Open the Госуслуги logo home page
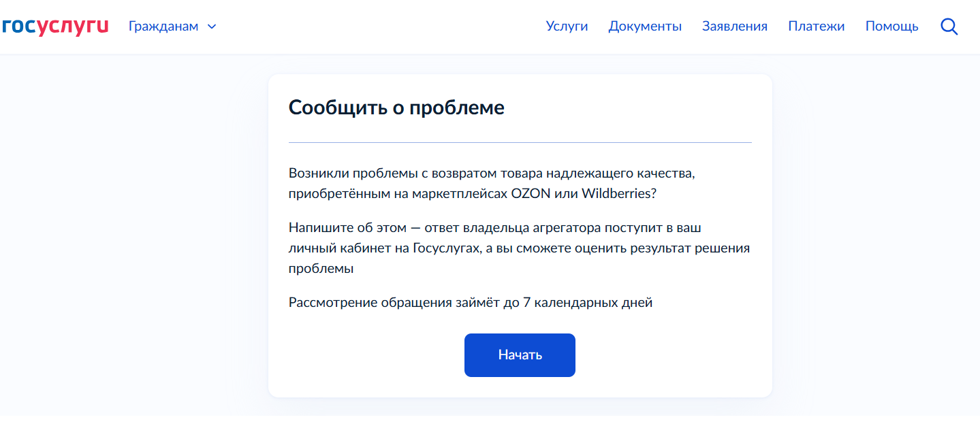Screen dimensions: 980x441 [x=54, y=27]
